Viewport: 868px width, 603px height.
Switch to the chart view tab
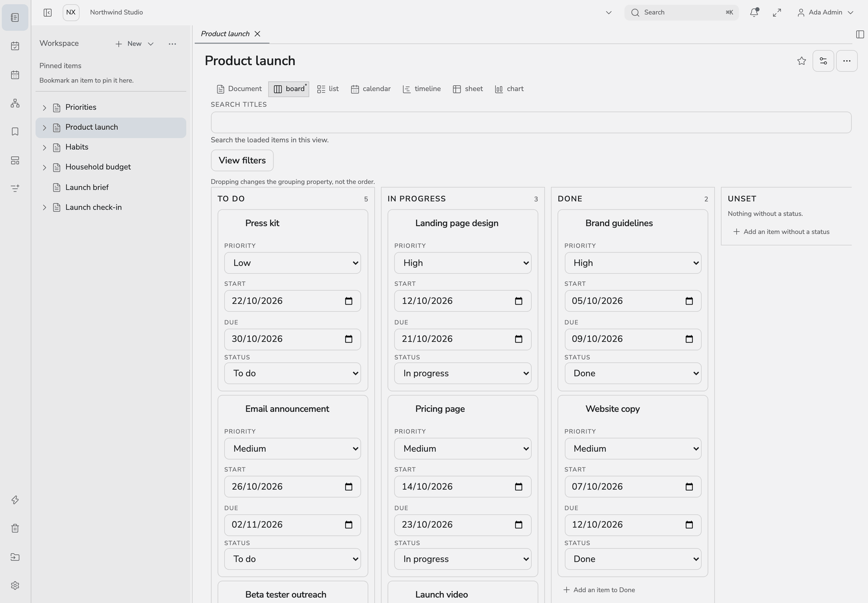[509, 89]
